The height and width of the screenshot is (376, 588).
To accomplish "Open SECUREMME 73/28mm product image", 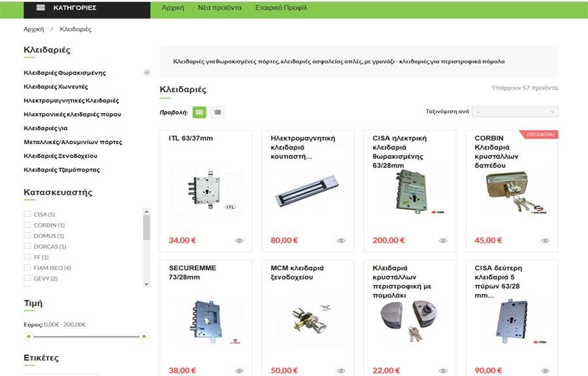I will (x=206, y=322).
